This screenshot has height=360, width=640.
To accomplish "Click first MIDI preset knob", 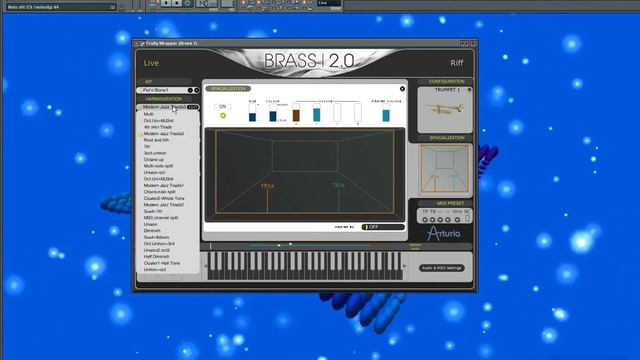I will tap(425, 220).
